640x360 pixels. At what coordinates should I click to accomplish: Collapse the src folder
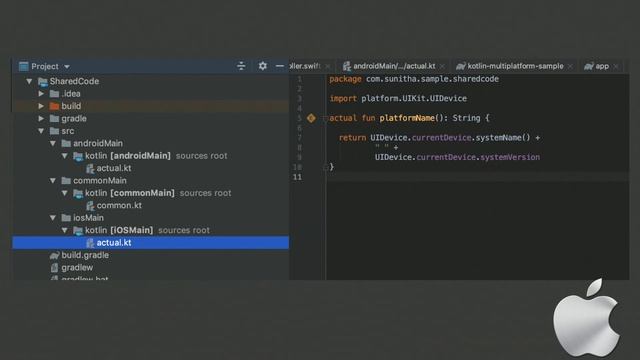pos(41,131)
